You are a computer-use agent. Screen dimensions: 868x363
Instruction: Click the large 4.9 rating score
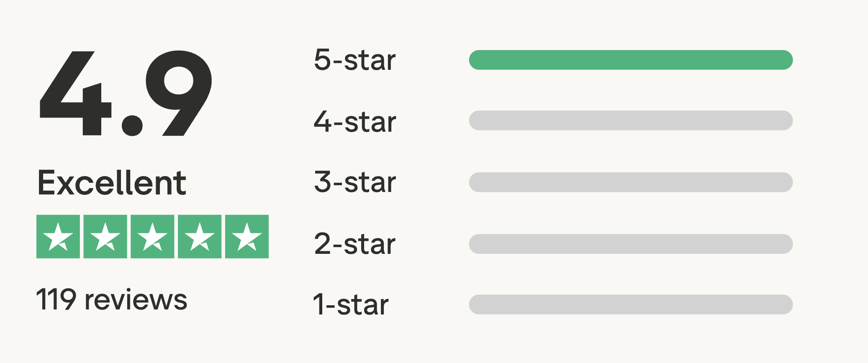pyautogui.click(x=126, y=93)
